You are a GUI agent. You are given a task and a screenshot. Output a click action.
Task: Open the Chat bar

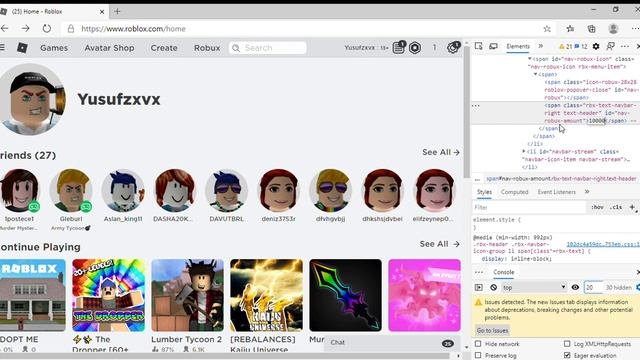point(391,343)
